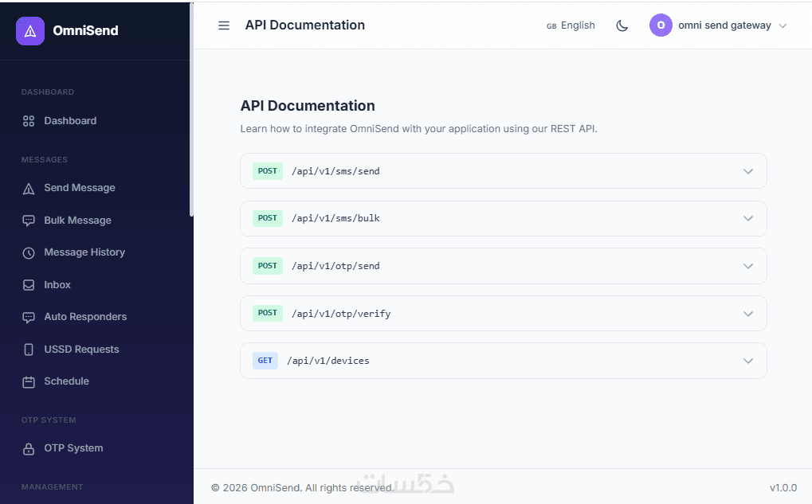The width and height of the screenshot is (812, 504).
Task: Click the MANAGEMENT section label
Action: tap(53, 487)
